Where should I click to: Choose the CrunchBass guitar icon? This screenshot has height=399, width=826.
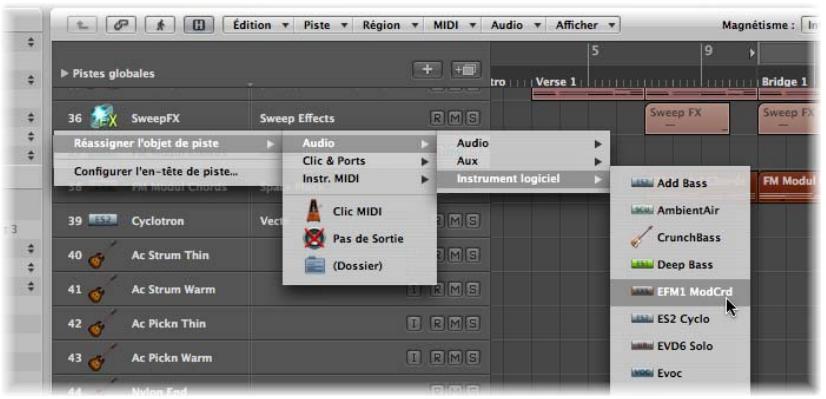(642, 237)
